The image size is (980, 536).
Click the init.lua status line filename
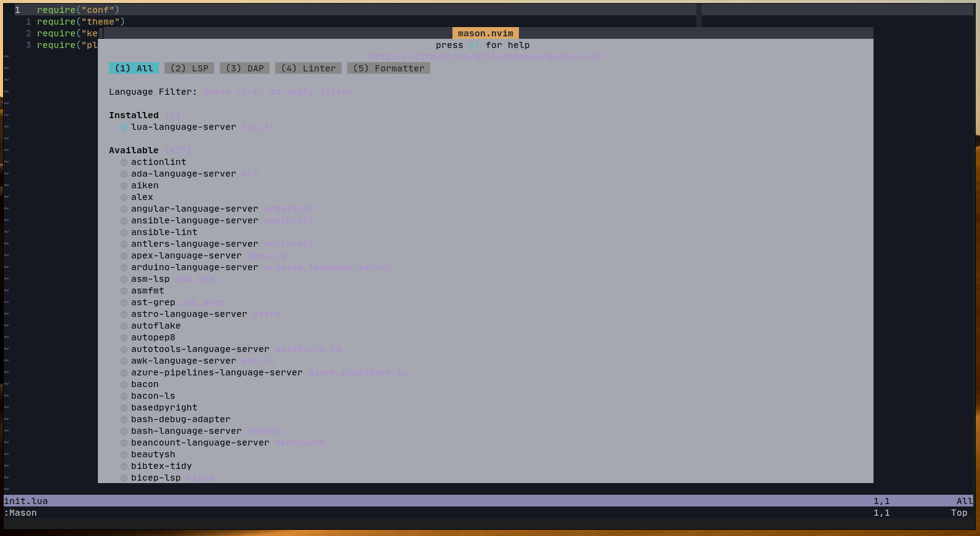[26, 501]
